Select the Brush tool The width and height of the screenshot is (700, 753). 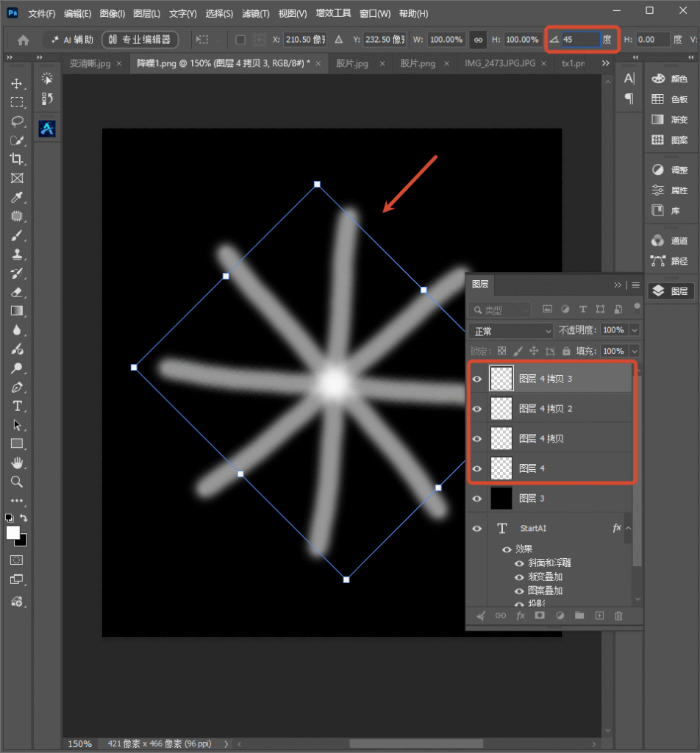17,235
